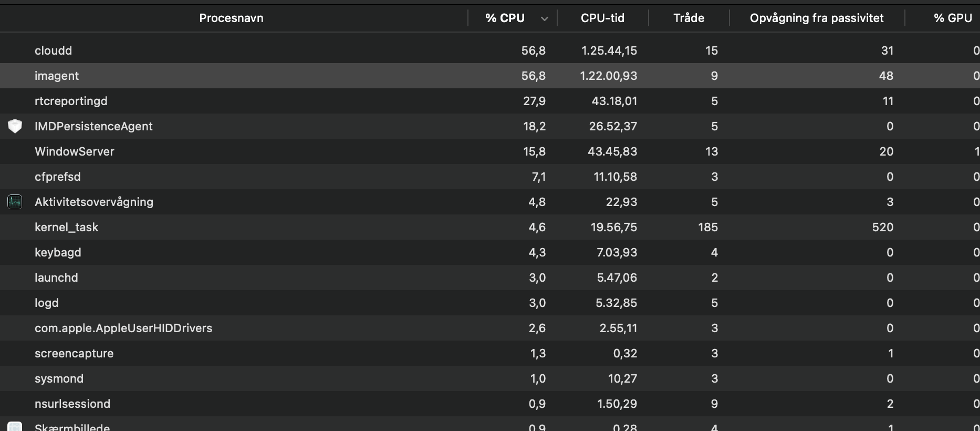Click the Aktivitetsovervågning app icon
Viewport: 980px width, 431px height.
(x=15, y=202)
